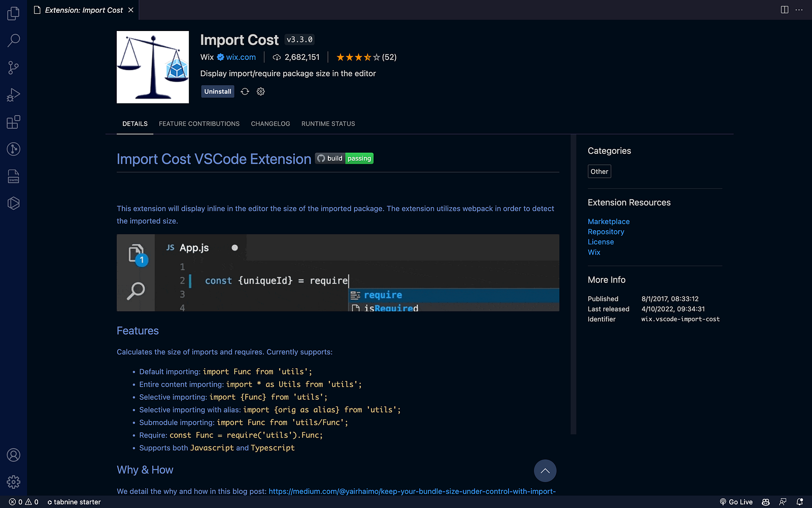Click the wix.vscode-import-cost identifier
The height and width of the screenshot is (508, 812).
coord(681,319)
